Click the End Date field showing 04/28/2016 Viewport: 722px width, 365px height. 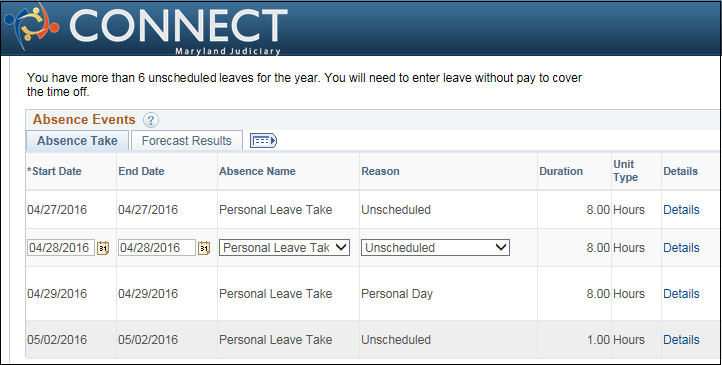[x=157, y=248]
